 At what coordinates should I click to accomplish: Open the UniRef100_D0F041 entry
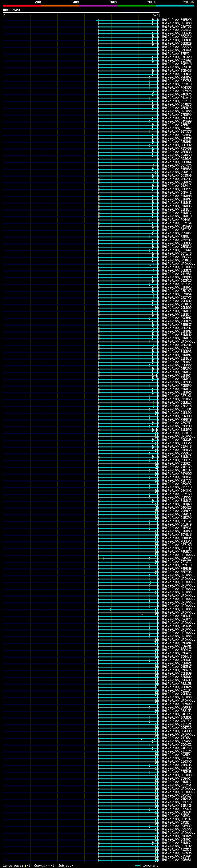pos(176,50)
